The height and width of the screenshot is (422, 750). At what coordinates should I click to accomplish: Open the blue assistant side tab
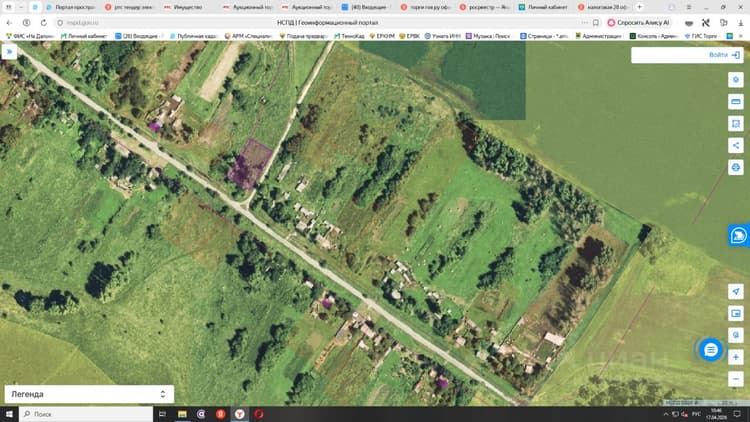739,235
